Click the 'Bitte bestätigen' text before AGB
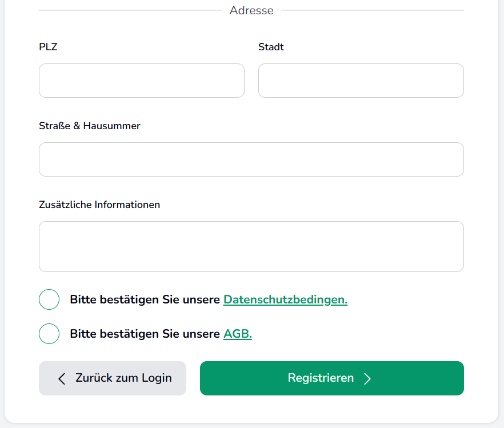504x428 pixels. click(145, 334)
